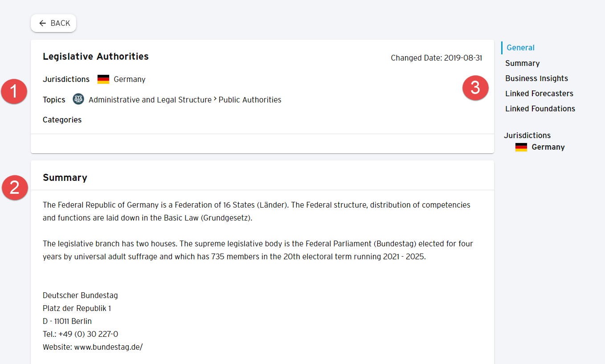Image resolution: width=605 pixels, height=364 pixels.
Task: Select Linked Foundations in the sidebar
Action: coord(540,109)
